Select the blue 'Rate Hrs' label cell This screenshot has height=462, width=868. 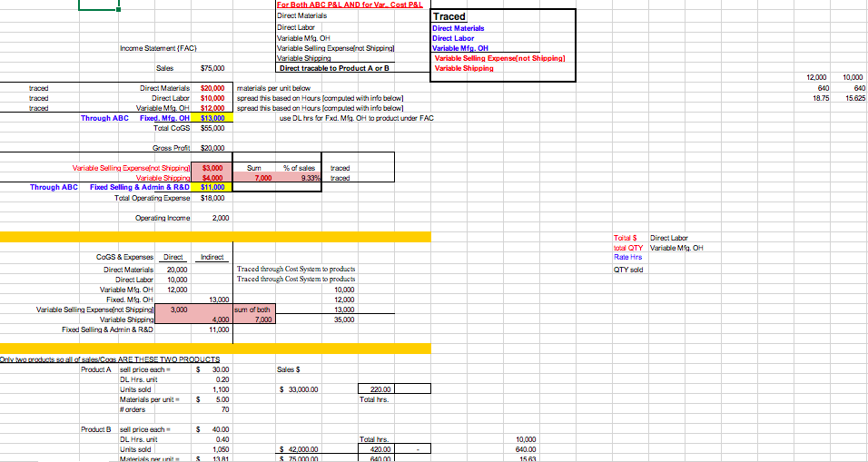pyautogui.click(x=627, y=257)
